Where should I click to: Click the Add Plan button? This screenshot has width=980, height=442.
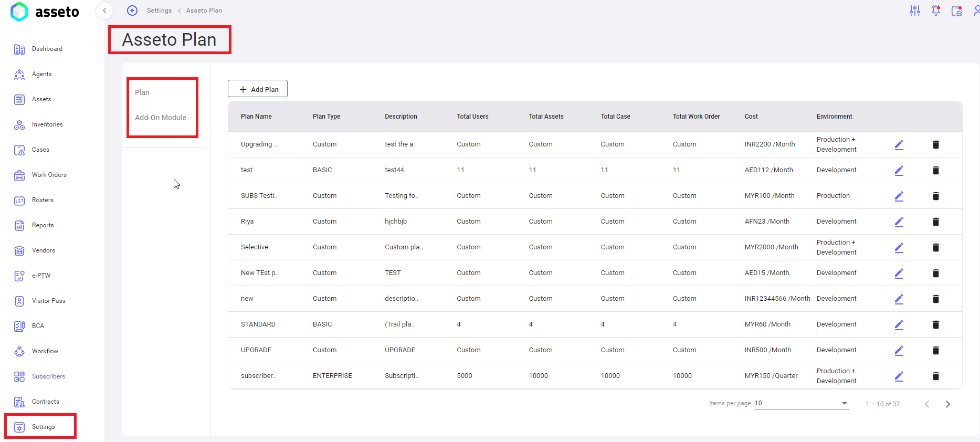coord(258,89)
